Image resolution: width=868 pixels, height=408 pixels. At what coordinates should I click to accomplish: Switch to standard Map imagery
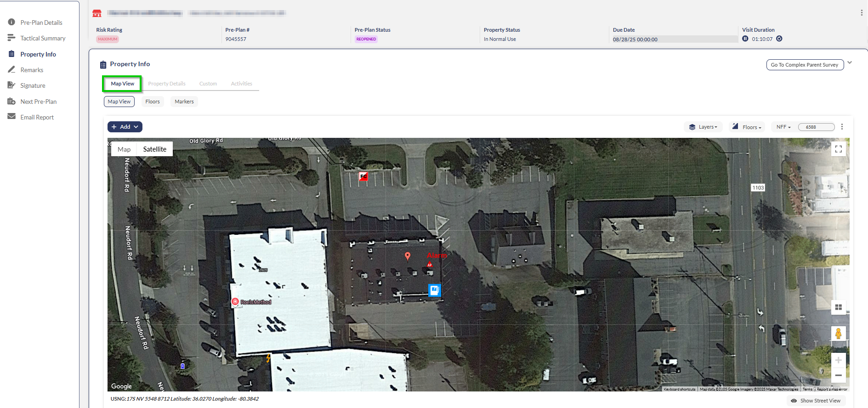pyautogui.click(x=124, y=149)
